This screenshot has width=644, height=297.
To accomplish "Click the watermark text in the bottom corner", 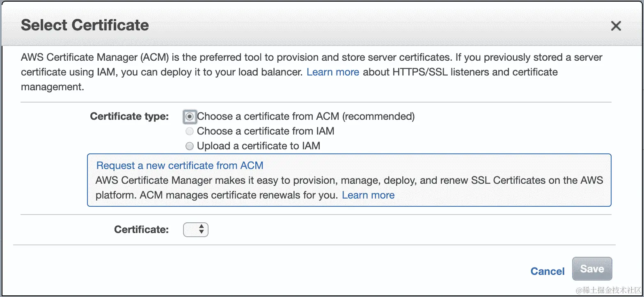I will [x=608, y=290].
